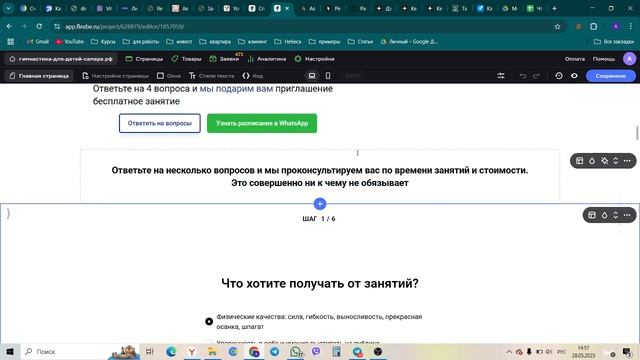The height and width of the screenshot is (360, 640).
Task: Bookmark this page with star icon
Action: click(557, 27)
